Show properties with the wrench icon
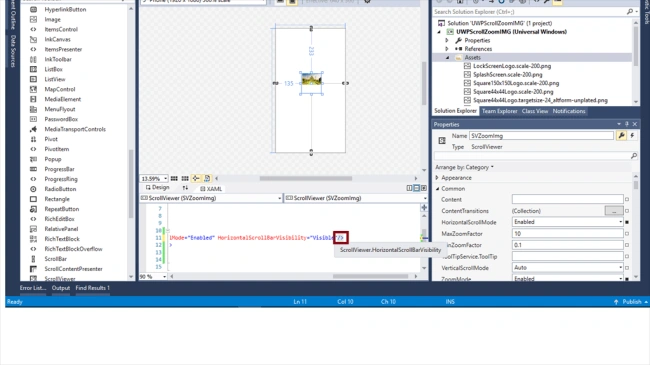 point(621,136)
